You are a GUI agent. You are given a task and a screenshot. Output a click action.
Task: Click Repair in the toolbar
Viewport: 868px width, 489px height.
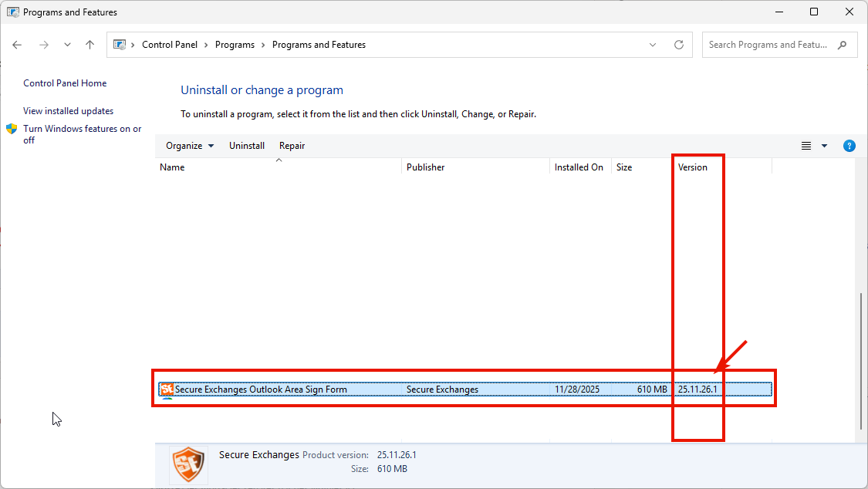[x=292, y=146]
